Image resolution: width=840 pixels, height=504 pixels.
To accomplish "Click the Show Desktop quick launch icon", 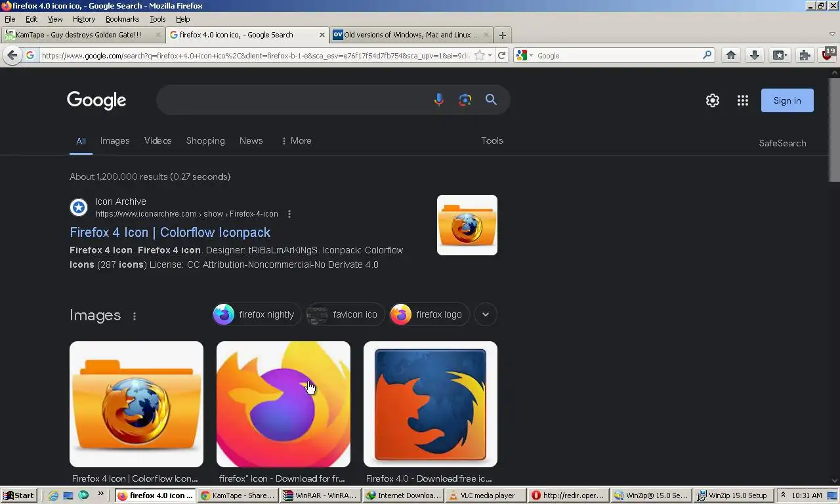I will 68,495.
